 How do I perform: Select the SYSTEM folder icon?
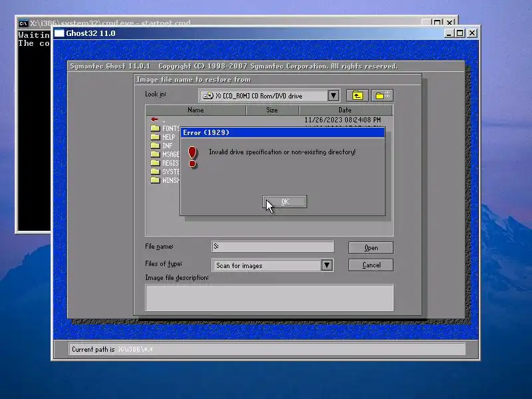(156, 172)
